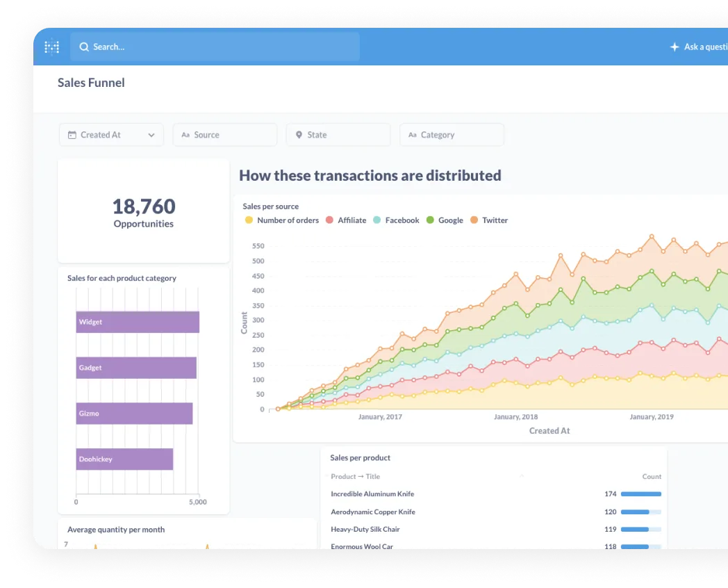Click January, 2018 axis label
728x588 pixels.
(x=516, y=417)
